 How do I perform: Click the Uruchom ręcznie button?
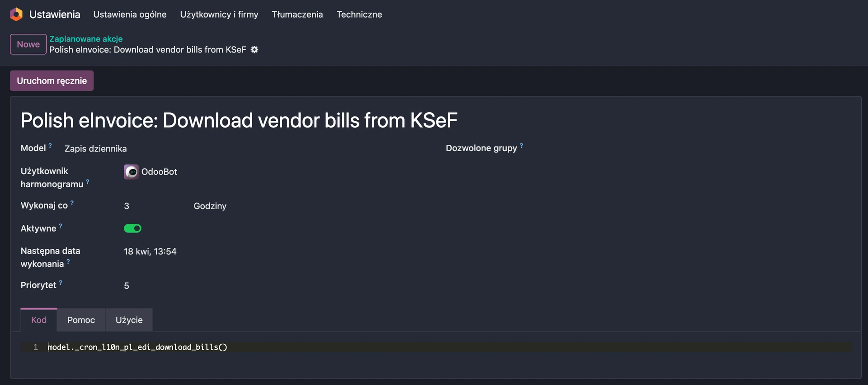click(52, 81)
